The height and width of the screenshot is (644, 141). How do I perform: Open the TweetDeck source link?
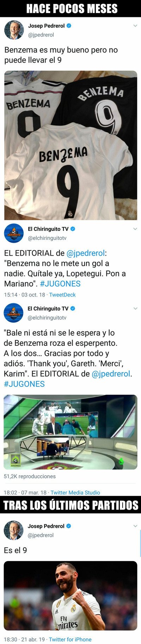click(62, 295)
